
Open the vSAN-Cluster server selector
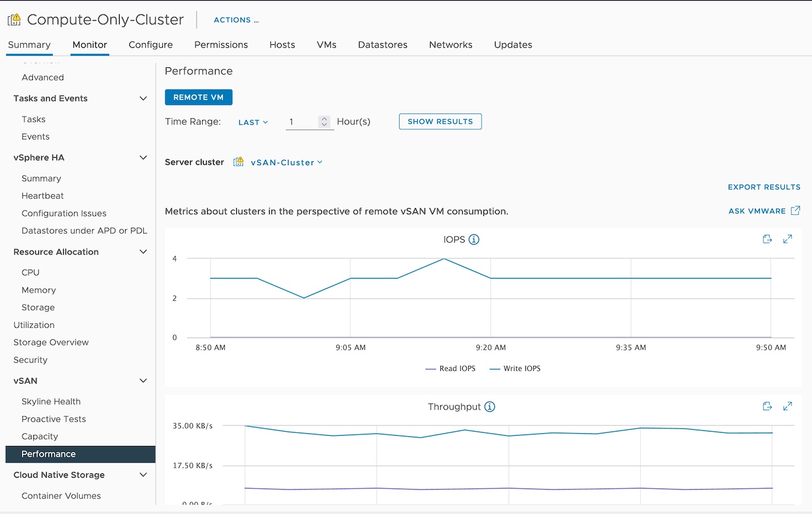click(x=285, y=162)
